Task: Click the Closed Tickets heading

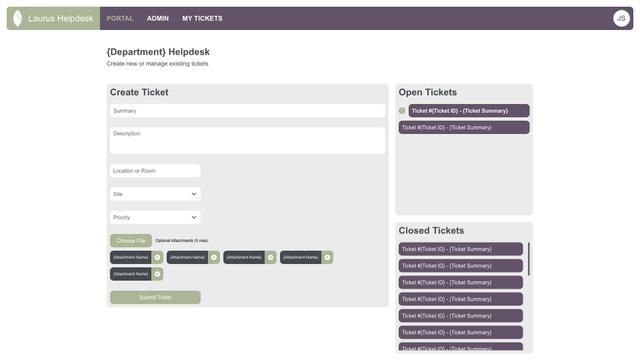Action: click(x=431, y=231)
